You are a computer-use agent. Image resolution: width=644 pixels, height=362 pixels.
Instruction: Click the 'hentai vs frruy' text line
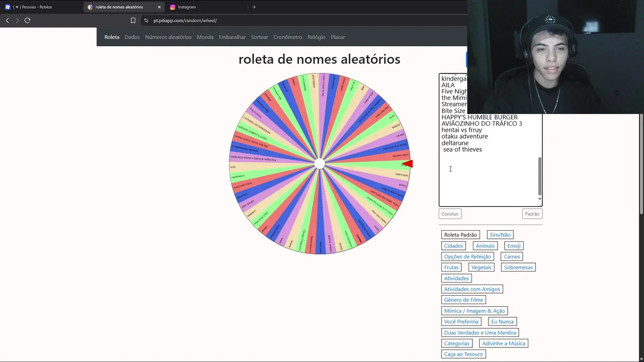(x=461, y=130)
